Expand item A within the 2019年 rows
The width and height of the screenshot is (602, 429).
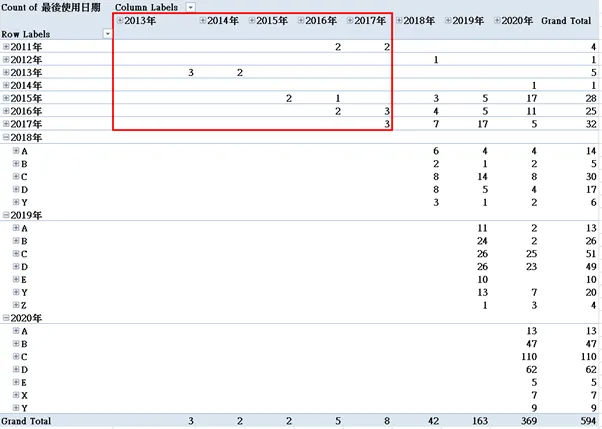(x=16, y=228)
